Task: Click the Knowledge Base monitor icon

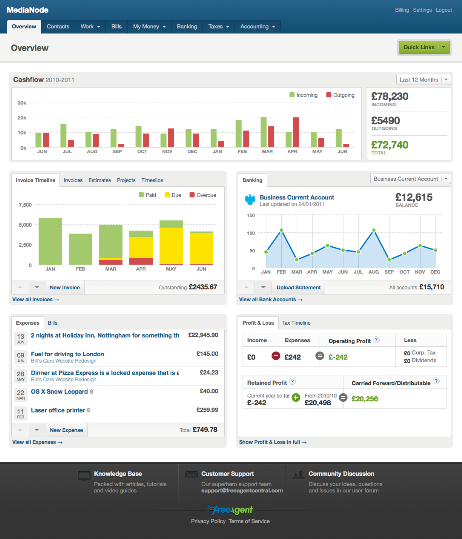Action: coord(84,476)
